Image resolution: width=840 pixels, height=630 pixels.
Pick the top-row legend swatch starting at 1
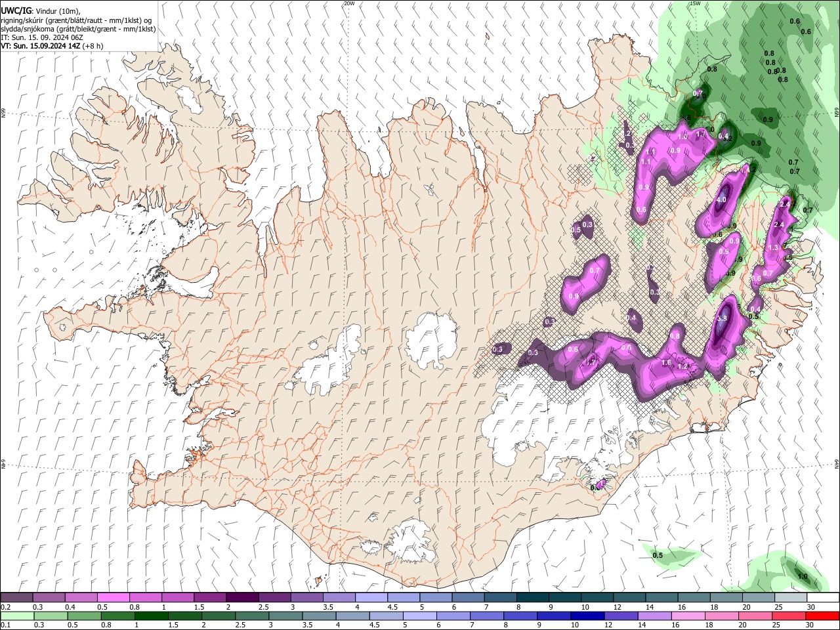[178, 597]
